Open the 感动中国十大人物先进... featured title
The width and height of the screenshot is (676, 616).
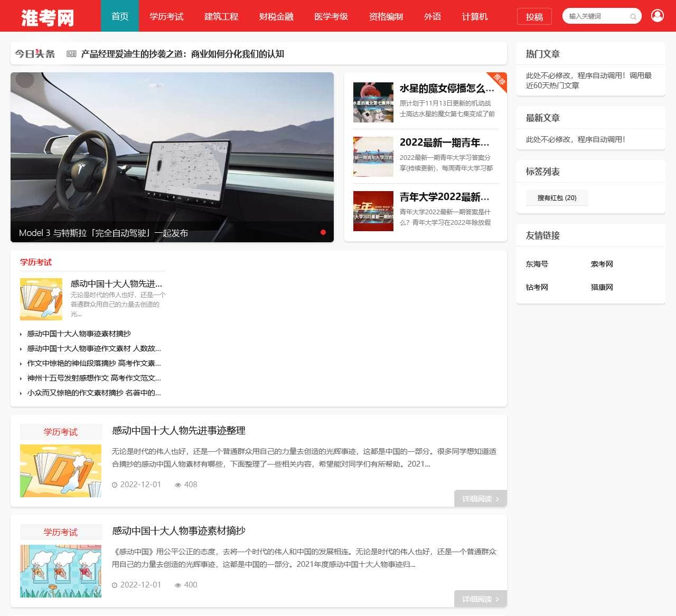point(116,283)
